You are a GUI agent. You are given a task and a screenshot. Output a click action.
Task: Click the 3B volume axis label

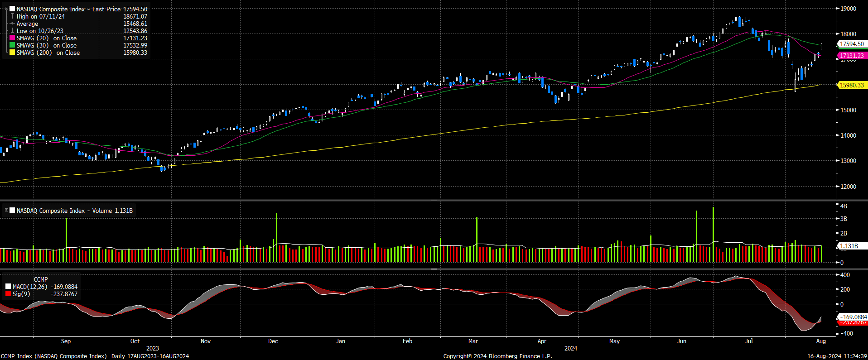tap(844, 219)
